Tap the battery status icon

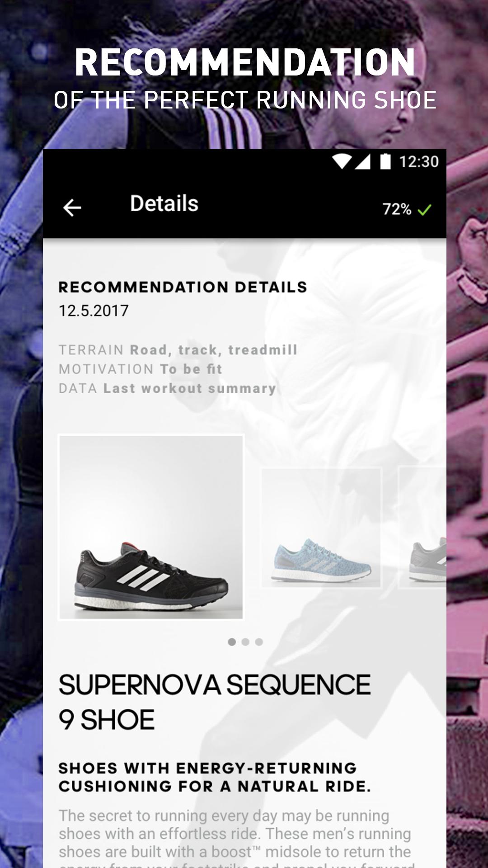[385, 161]
